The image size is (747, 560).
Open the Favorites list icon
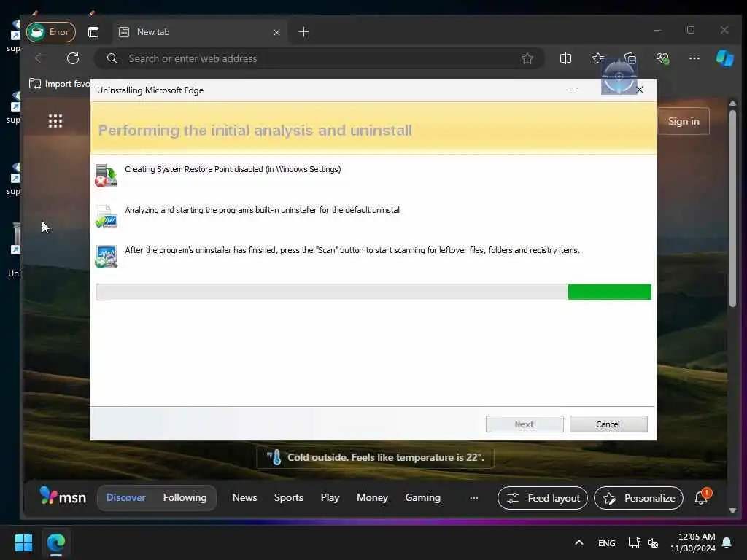point(598,58)
